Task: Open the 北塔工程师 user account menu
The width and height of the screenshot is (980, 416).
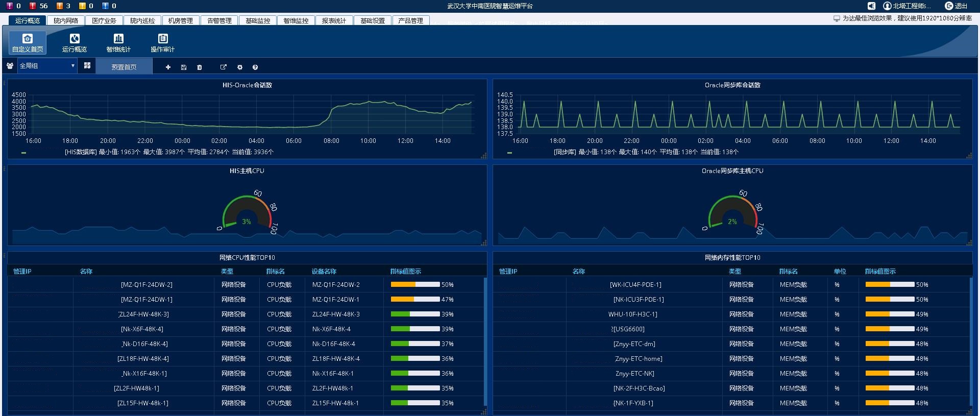Action: click(x=908, y=6)
